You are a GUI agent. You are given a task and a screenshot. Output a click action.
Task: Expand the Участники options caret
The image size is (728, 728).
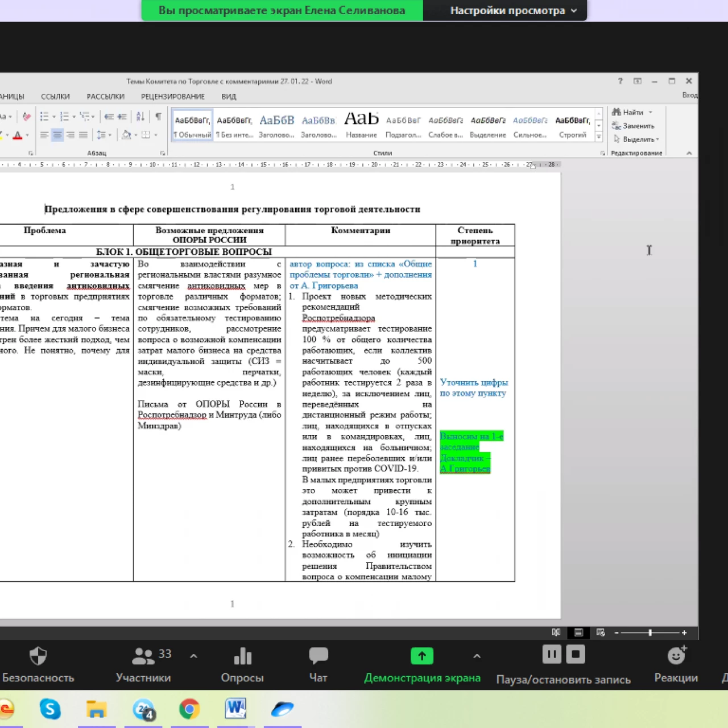coord(193,656)
